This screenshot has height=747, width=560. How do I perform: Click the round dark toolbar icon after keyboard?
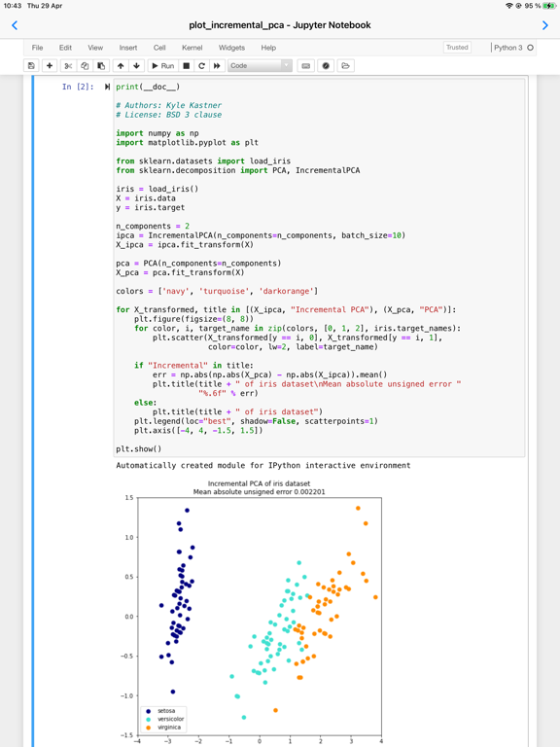[326, 66]
